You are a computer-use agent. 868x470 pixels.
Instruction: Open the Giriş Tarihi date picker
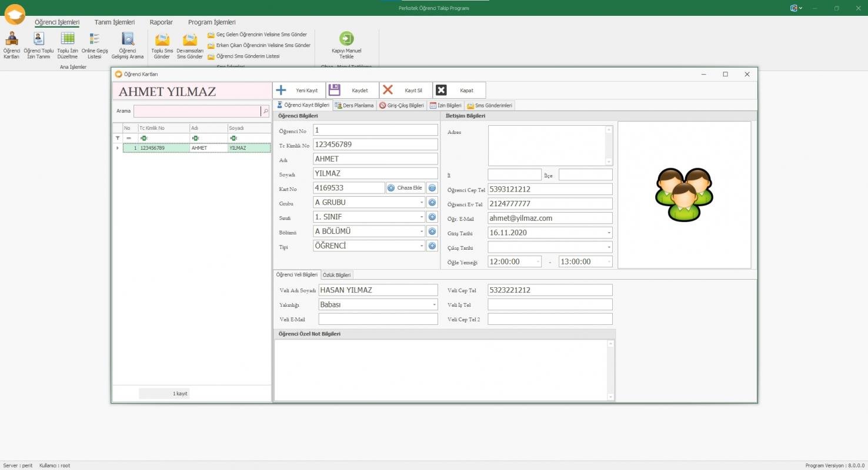[609, 233]
